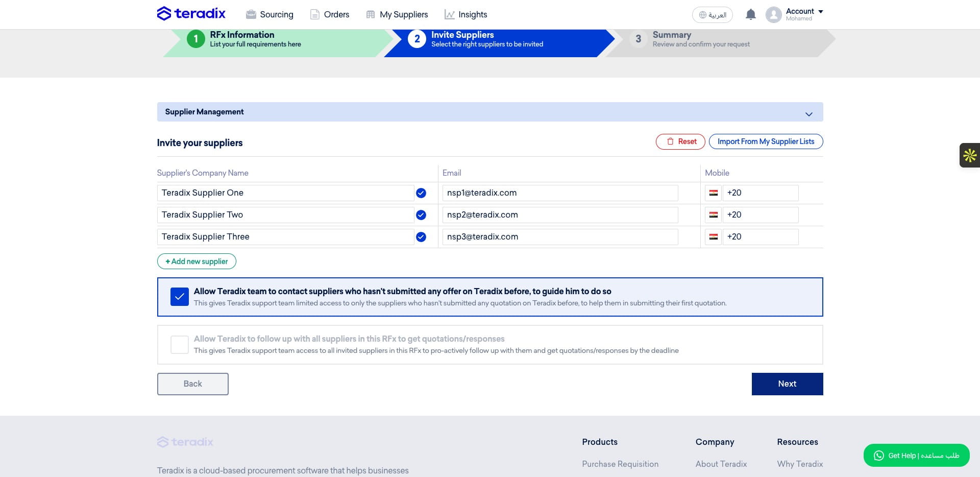Add a new supplier row
Screen dimensions: 980x477
pyautogui.click(x=197, y=261)
